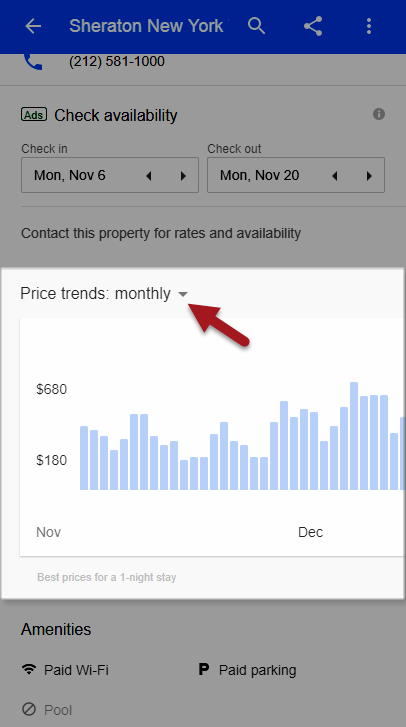Image resolution: width=406 pixels, height=727 pixels.
Task: Click the Ads label badge
Action: point(34,115)
